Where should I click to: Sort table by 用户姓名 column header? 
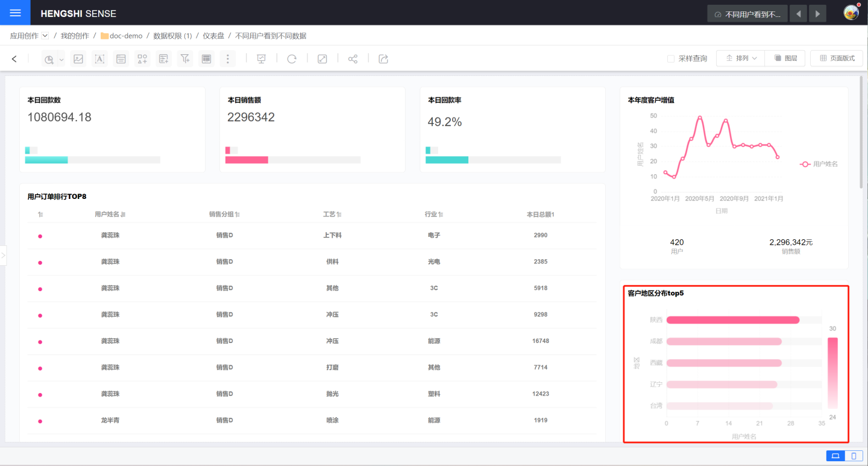point(110,214)
